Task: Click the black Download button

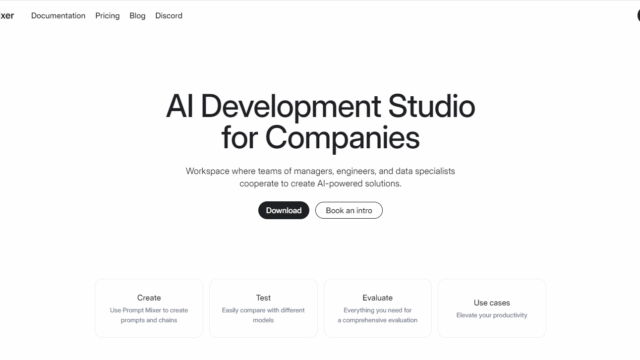Action: (284, 210)
